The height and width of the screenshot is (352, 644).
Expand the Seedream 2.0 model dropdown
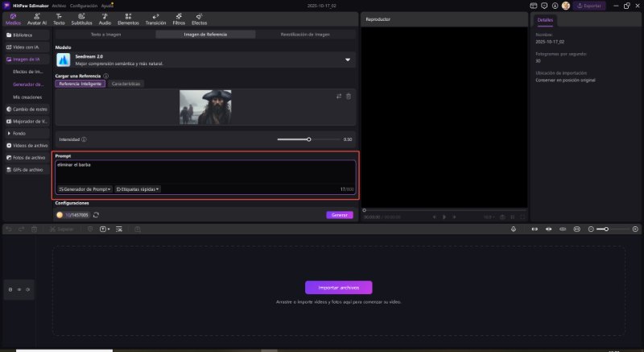[x=348, y=60]
